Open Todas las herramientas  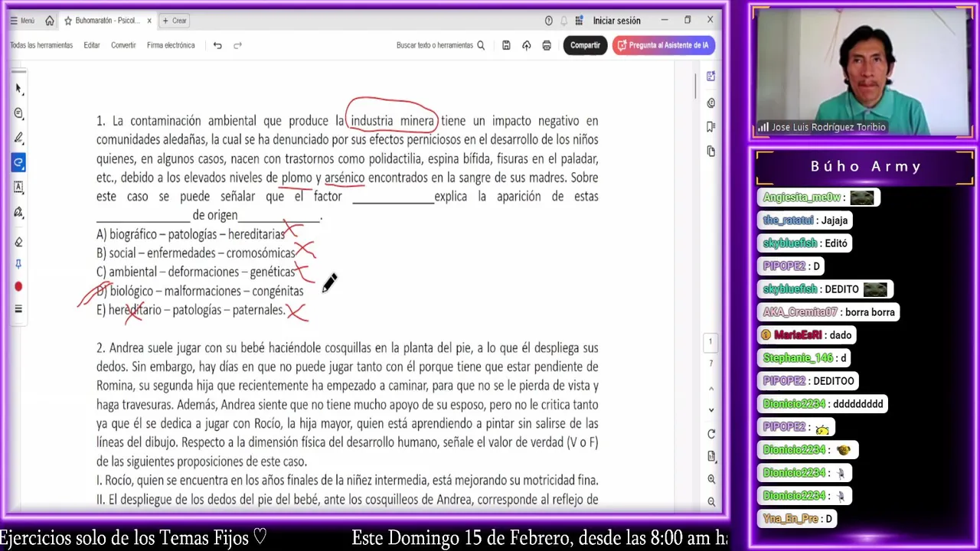pyautogui.click(x=41, y=45)
